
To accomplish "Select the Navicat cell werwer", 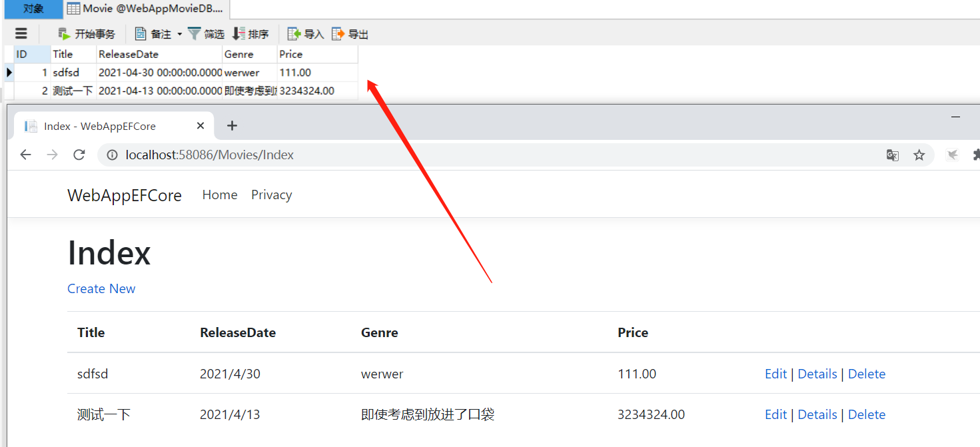I will coord(250,72).
